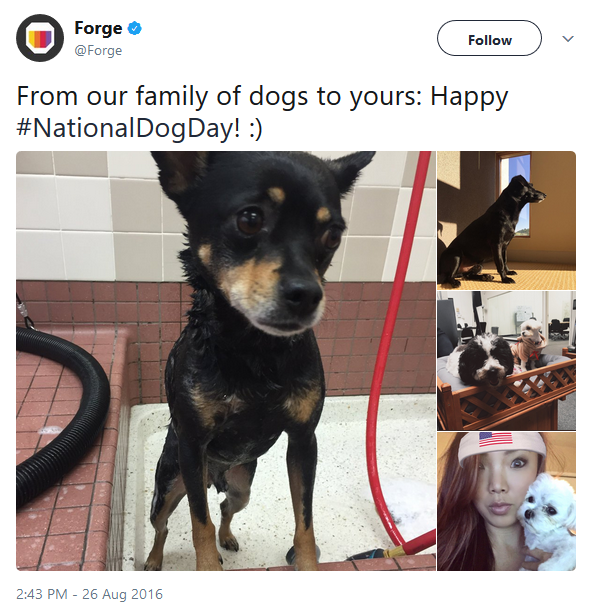Visit the @Forge handle

tap(98, 50)
